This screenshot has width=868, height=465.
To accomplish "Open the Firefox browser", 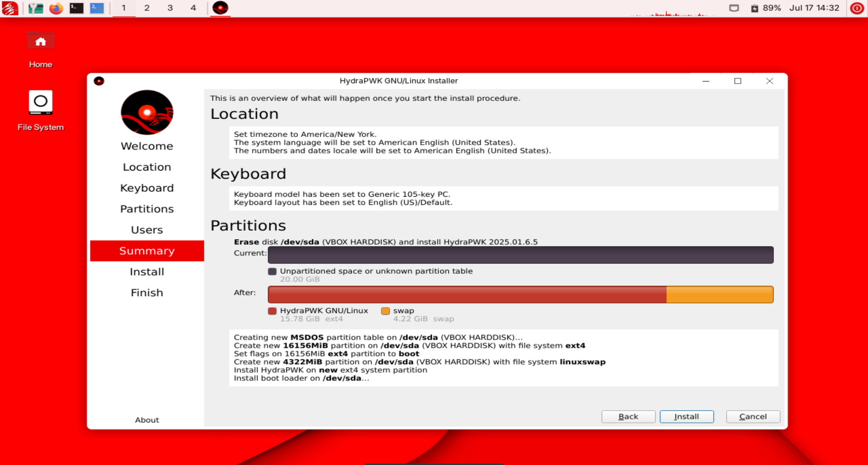I will click(x=56, y=8).
